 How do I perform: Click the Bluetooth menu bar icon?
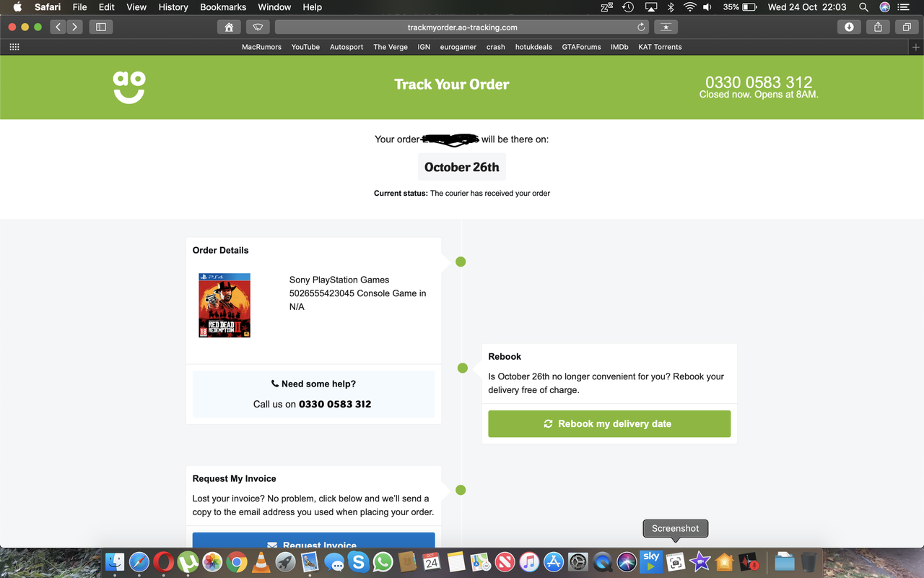(670, 7)
